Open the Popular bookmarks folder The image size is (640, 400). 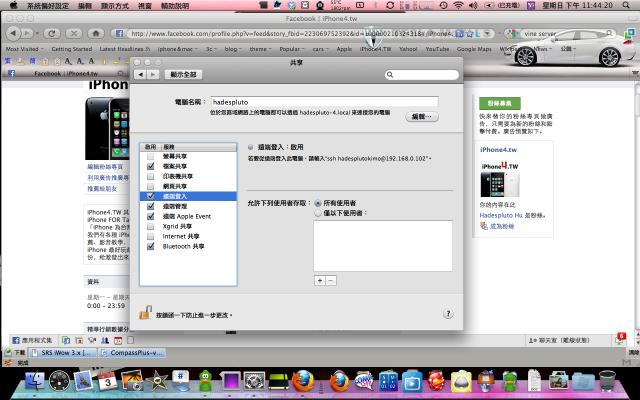tap(292, 49)
